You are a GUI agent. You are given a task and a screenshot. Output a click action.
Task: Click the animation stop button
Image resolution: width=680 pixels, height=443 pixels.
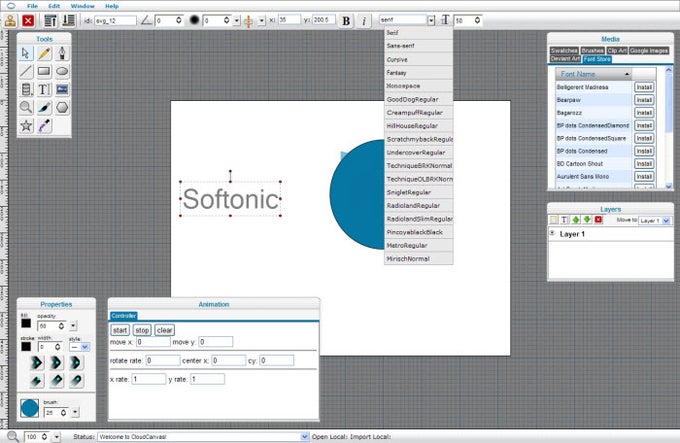tap(142, 330)
